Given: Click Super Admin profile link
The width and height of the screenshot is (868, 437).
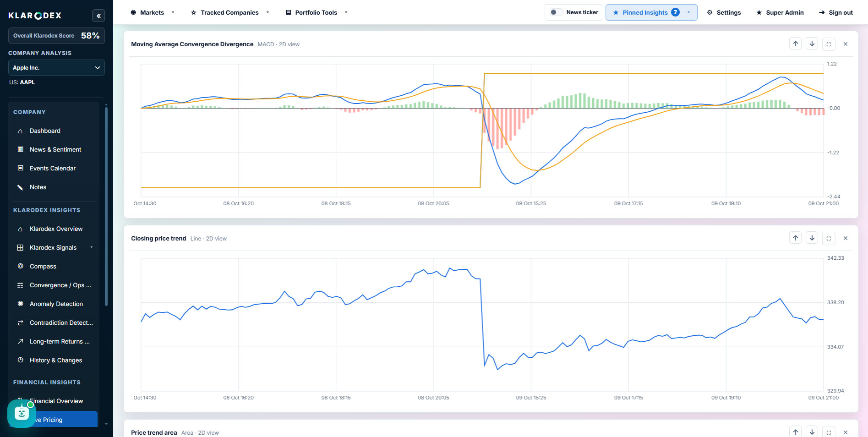Looking at the screenshot, I should tap(780, 12).
